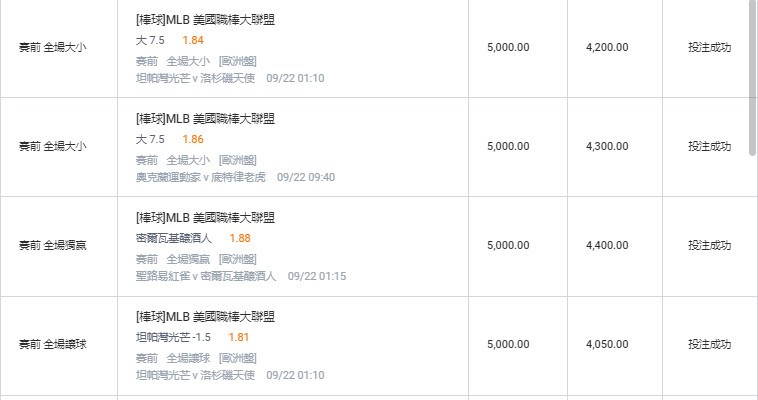Click 投注成功 status in 獨贏 row
Viewport: 758px width, 400px height.
coord(709,245)
